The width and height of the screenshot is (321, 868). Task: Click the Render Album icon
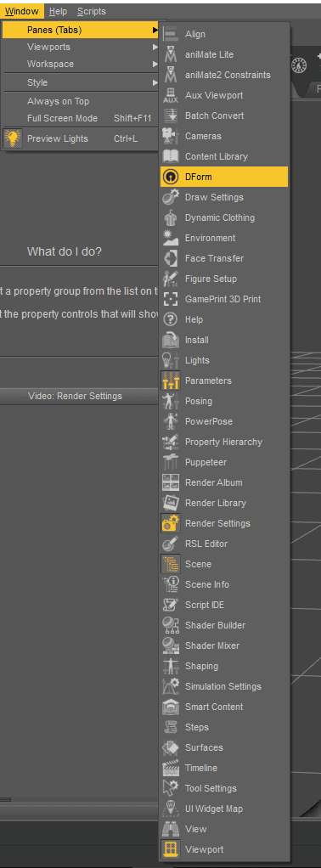point(171,482)
